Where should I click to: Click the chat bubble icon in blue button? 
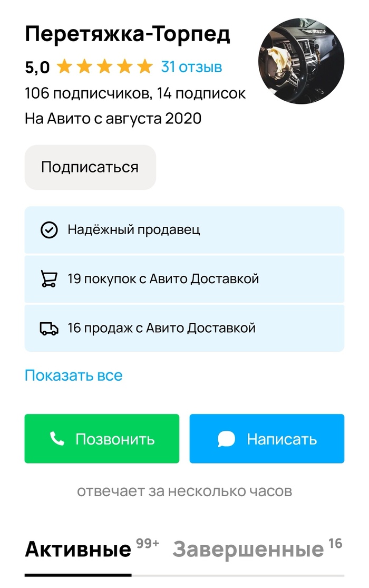pyautogui.click(x=226, y=439)
